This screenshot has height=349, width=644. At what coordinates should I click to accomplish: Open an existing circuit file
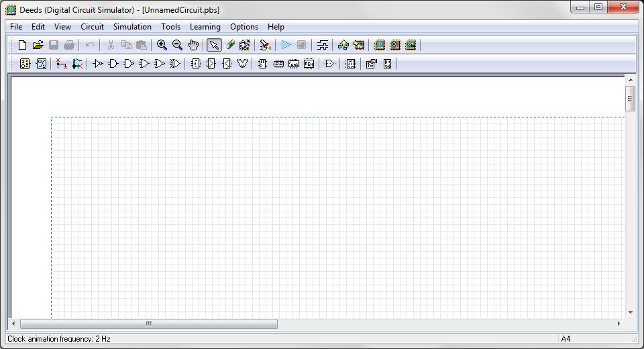point(38,45)
